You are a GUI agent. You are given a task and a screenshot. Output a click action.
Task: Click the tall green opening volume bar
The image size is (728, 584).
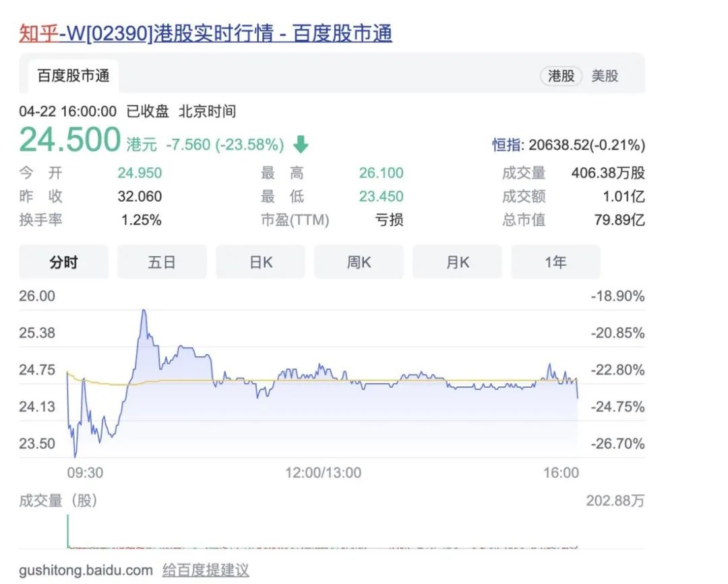(67, 531)
